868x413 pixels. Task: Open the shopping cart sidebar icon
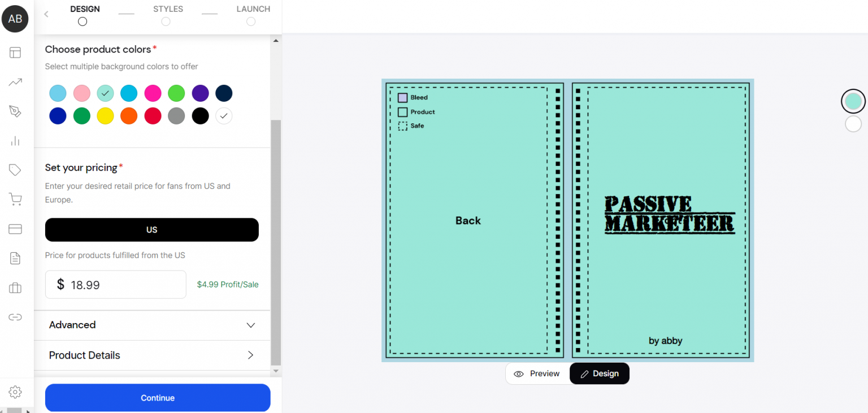coord(15,199)
